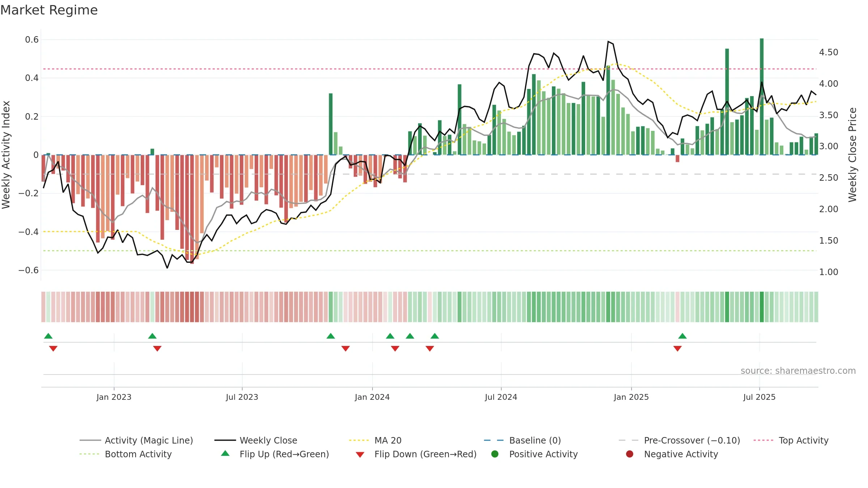Click the first green flip-up marker before Jan 2023
The image size is (868, 488).
48,336
